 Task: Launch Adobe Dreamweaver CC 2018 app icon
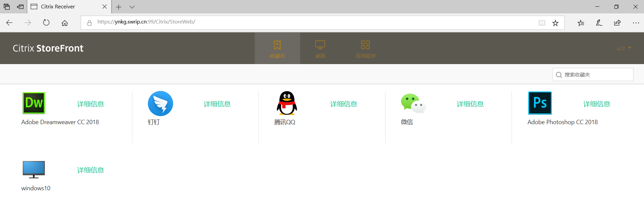[34, 103]
